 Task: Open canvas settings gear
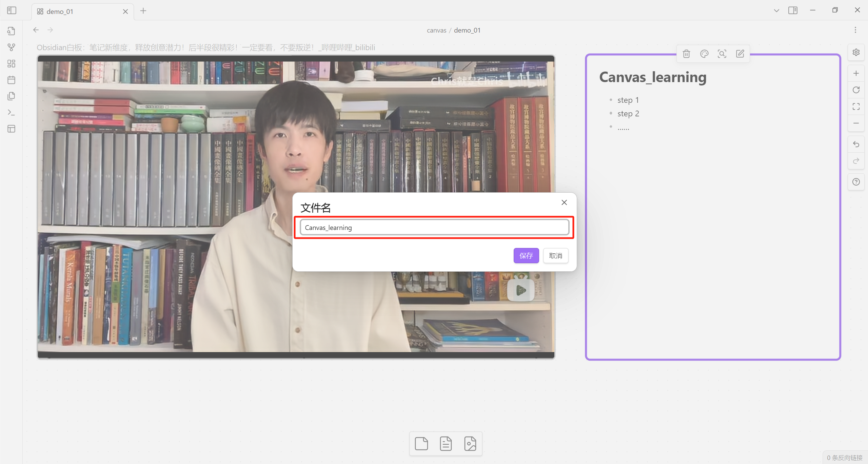[856, 52]
